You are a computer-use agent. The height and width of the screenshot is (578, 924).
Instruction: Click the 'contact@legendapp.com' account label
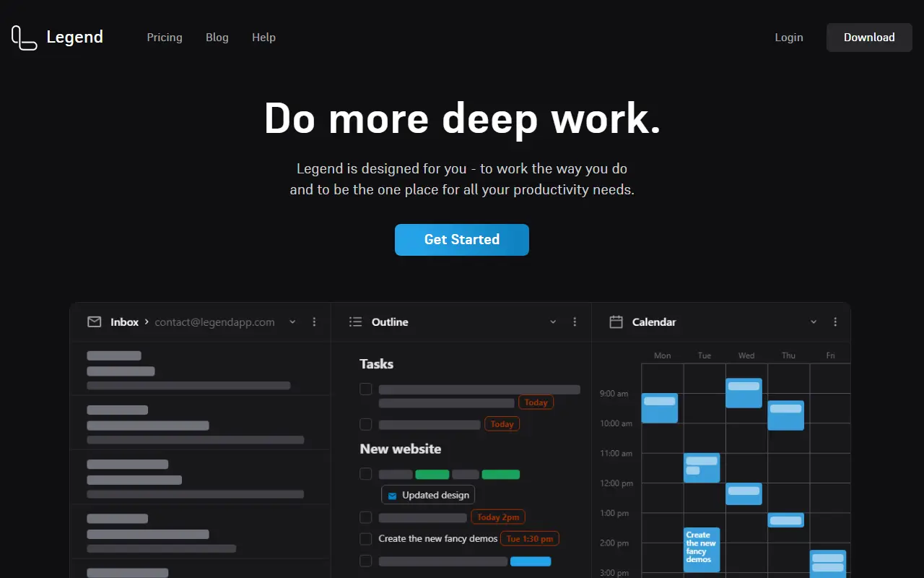(214, 322)
